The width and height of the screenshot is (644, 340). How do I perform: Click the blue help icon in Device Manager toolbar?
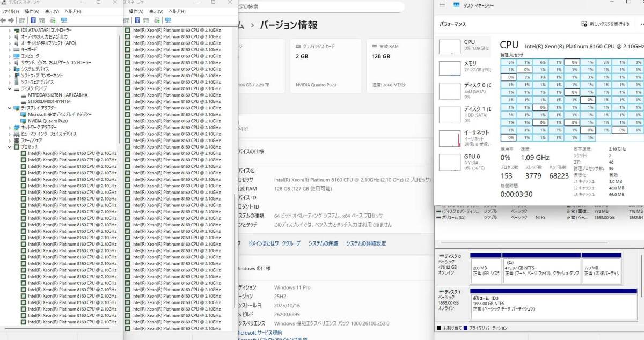33,20
